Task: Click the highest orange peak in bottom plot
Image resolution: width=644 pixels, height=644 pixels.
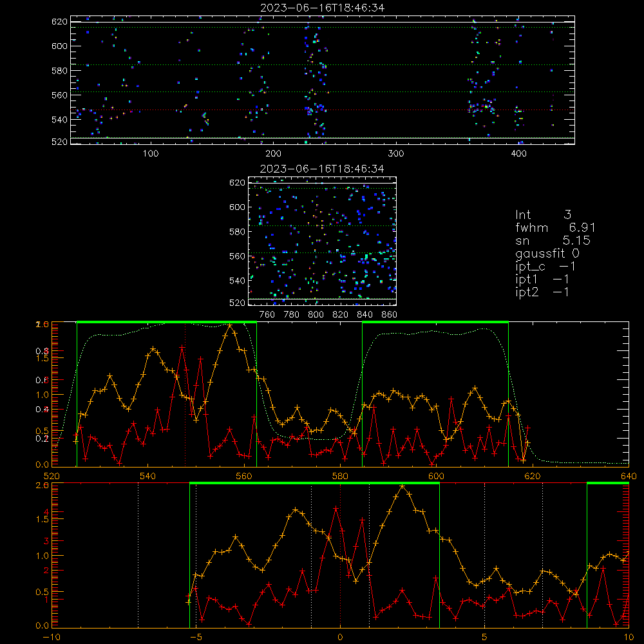Action: (402, 487)
